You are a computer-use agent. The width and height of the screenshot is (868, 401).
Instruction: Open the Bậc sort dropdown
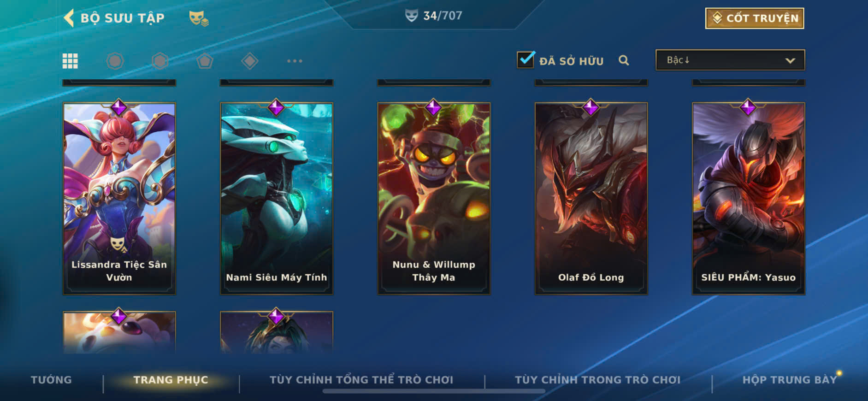[x=730, y=60]
